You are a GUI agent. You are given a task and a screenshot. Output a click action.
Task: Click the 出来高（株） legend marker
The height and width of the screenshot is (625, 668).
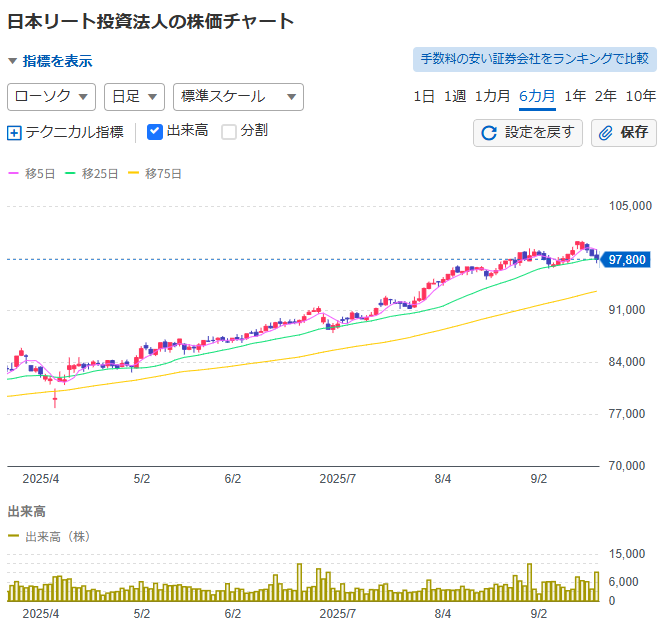tap(14, 536)
